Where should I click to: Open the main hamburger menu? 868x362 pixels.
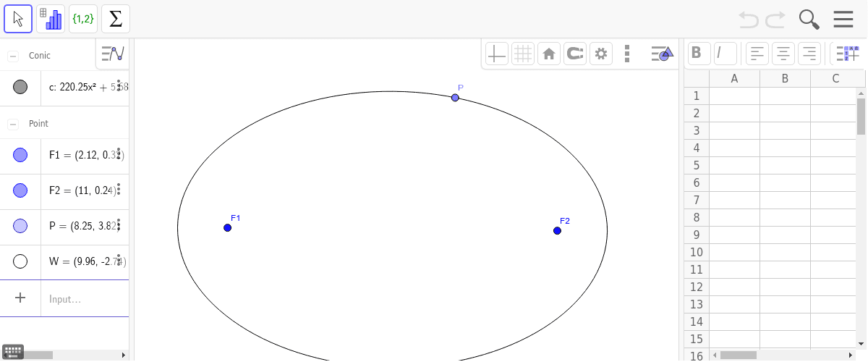(x=843, y=20)
